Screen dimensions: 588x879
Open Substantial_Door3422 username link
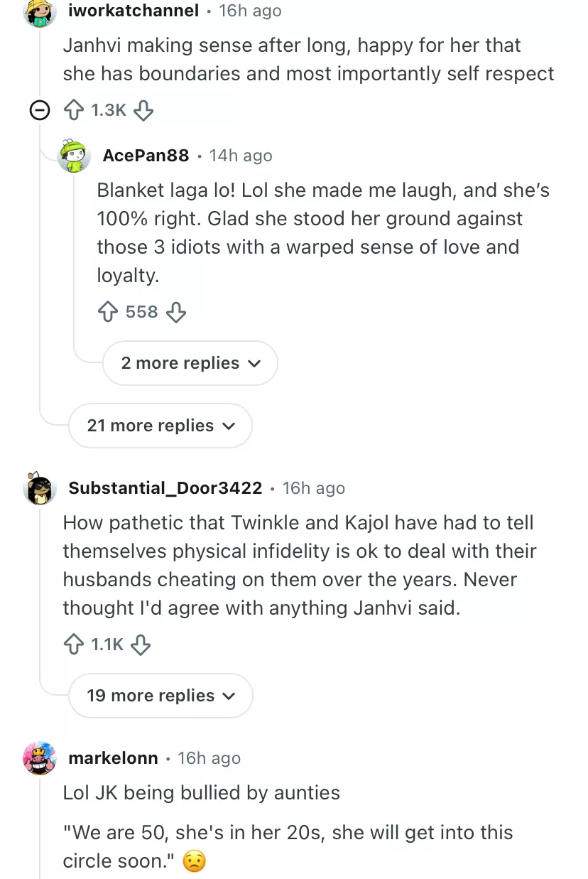pos(165,488)
